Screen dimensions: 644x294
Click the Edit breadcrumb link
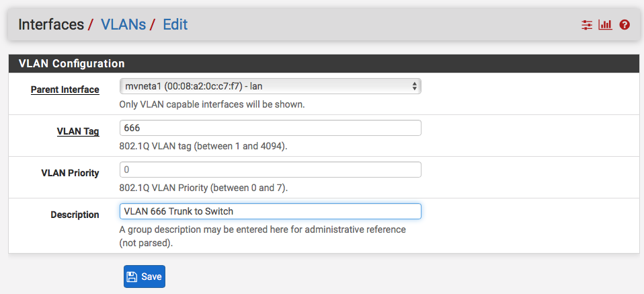click(175, 25)
